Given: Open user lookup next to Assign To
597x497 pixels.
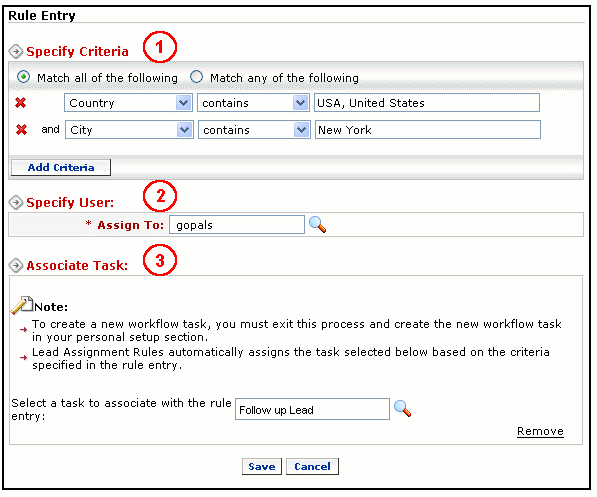Looking at the screenshot, I should pos(318,224).
